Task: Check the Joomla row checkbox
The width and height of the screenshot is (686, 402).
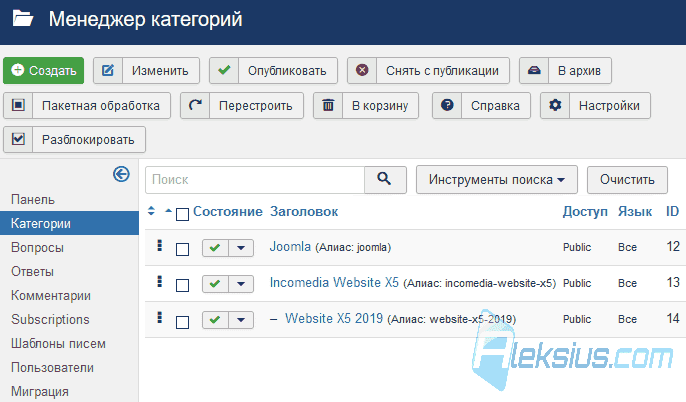Action: [182, 249]
